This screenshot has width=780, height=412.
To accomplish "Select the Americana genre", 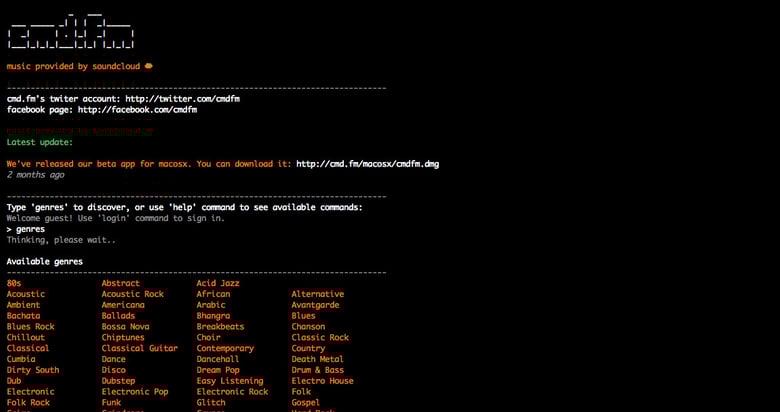I will coord(123,305).
